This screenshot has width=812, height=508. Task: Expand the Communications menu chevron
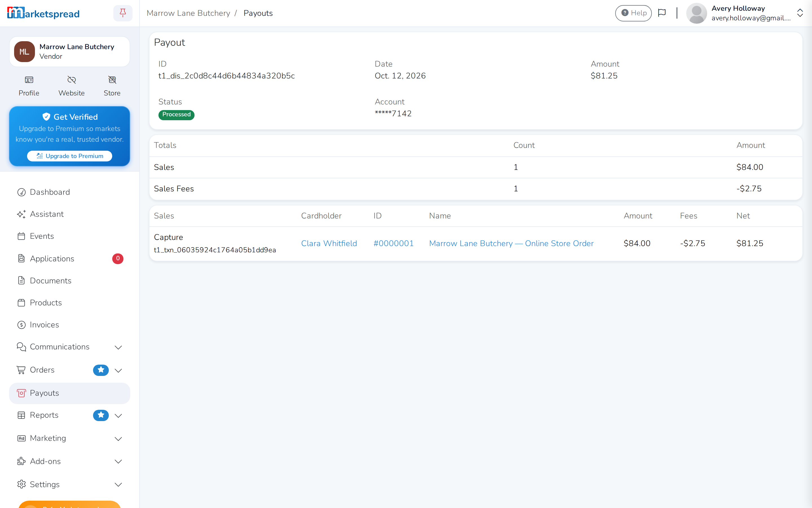click(118, 347)
